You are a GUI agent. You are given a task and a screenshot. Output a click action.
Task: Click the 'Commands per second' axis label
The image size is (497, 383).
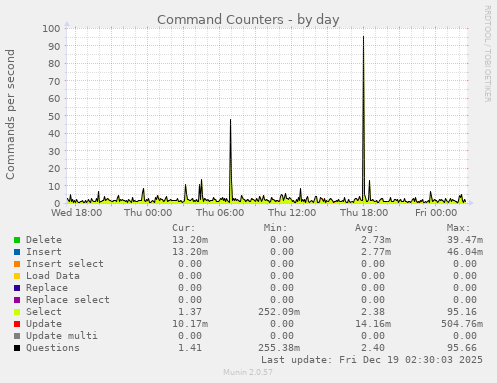click(x=10, y=114)
